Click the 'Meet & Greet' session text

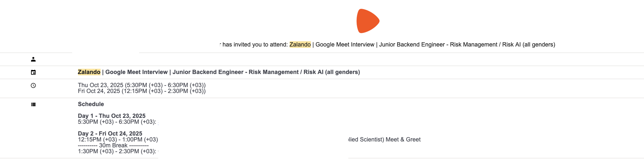(x=403, y=139)
